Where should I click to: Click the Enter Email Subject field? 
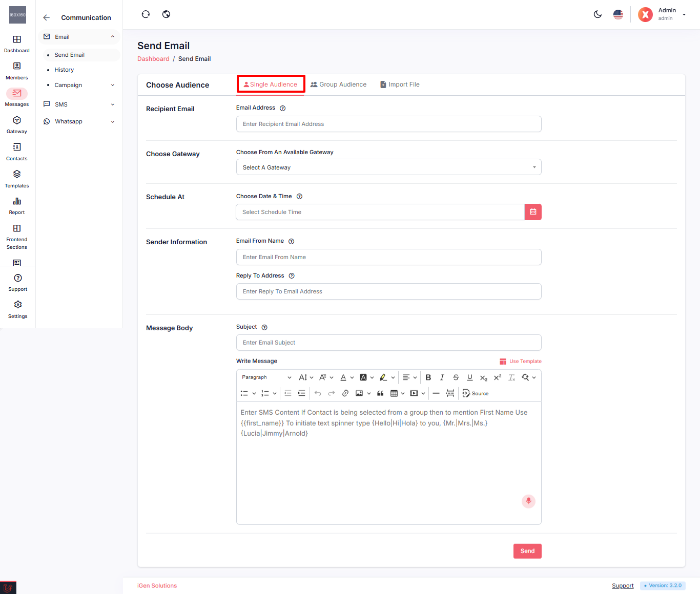pos(388,343)
